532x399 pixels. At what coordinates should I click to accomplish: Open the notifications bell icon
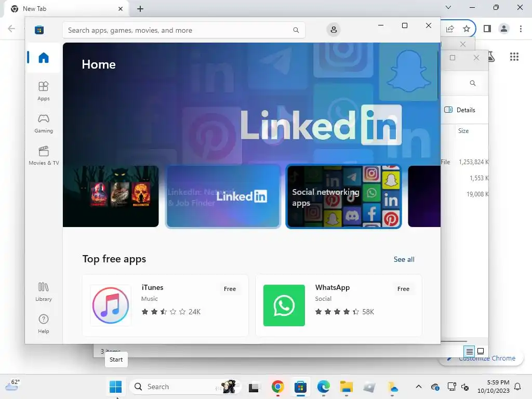point(518,387)
